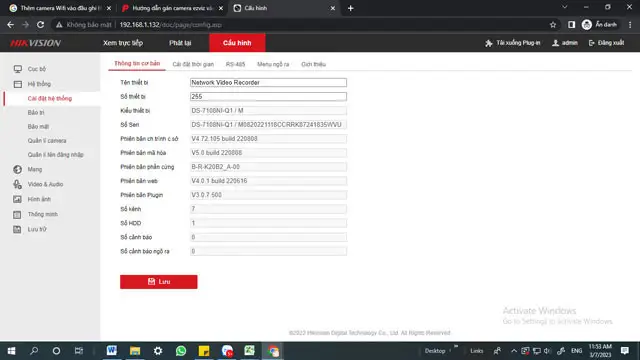
Task: Open the Mạng globe icon
Action: [18, 169]
